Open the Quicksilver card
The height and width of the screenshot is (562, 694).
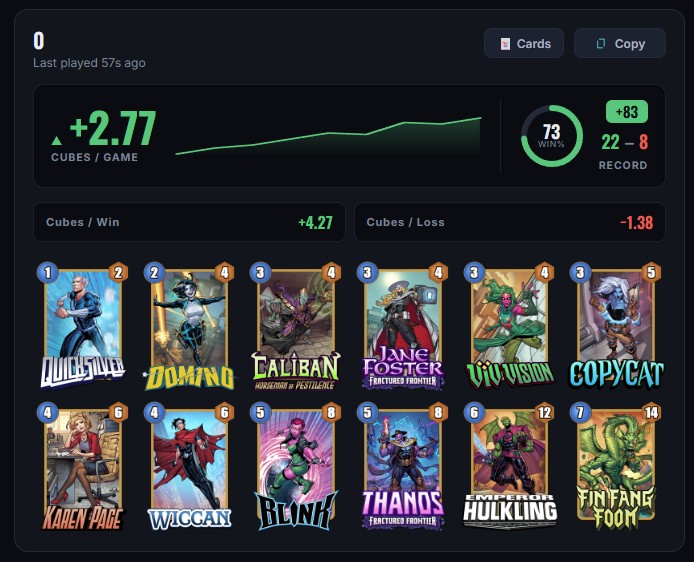point(83,327)
